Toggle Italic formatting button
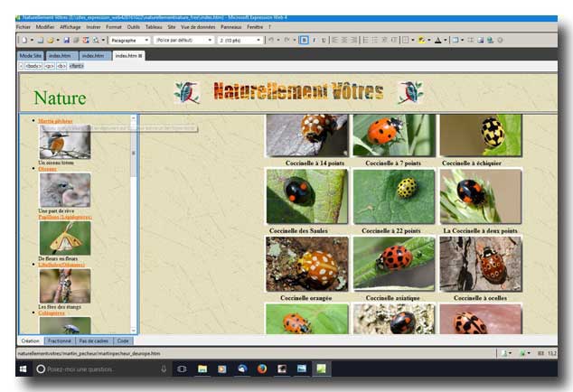The width and height of the screenshot is (573, 392). pyautogui.click(x=314, y=40)
